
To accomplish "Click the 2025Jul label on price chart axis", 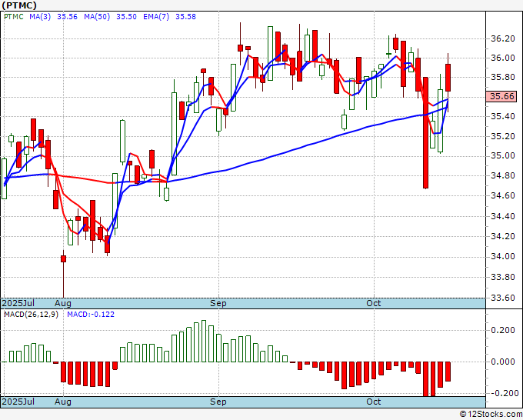I will (x=18, y=303).
